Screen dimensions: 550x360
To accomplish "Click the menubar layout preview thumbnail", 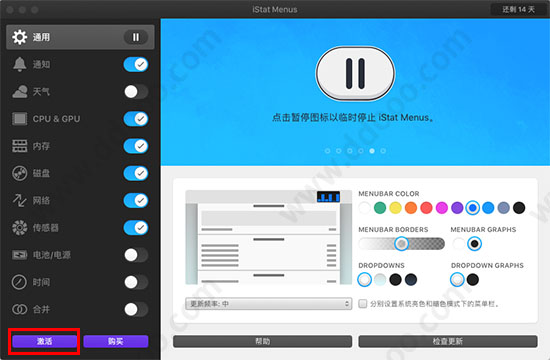I will click(x=268, y=237).
